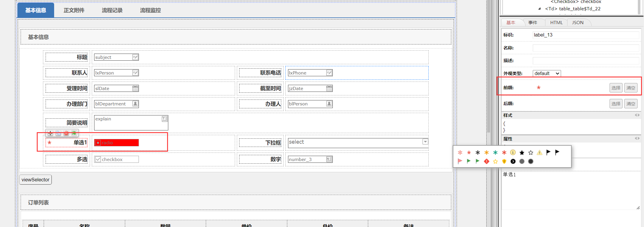
Task: Choose the black asterisk prefix icon
Action: pyautogui.click(x=478, y=153)
